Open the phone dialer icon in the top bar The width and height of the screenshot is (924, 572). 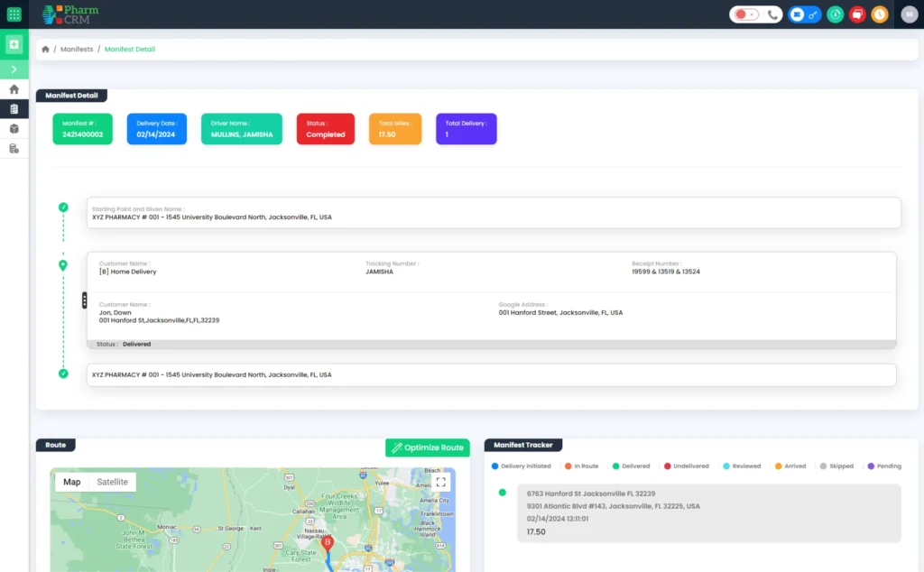point(773,14)
